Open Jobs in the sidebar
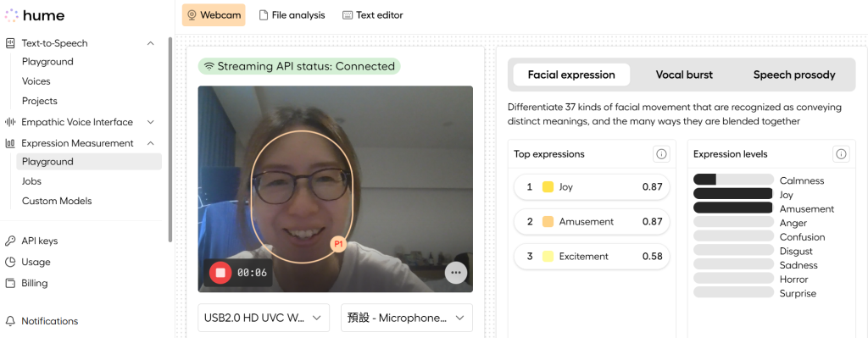 (x=31, y=181)
